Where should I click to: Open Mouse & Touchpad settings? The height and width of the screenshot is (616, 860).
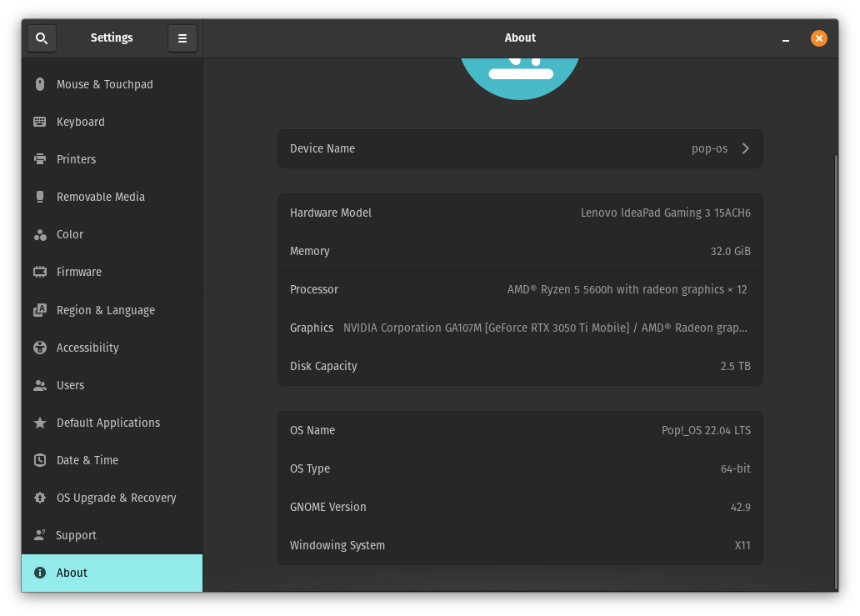click(112, 84)
